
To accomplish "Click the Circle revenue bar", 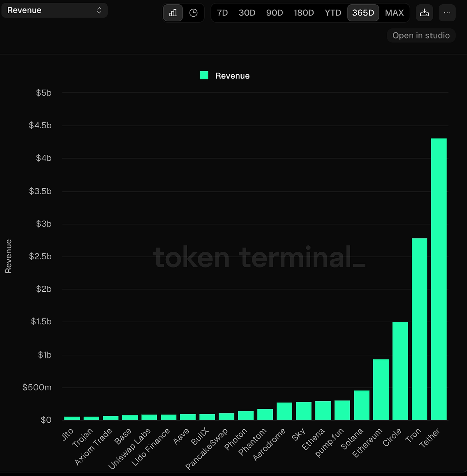I will click(400, 371).
